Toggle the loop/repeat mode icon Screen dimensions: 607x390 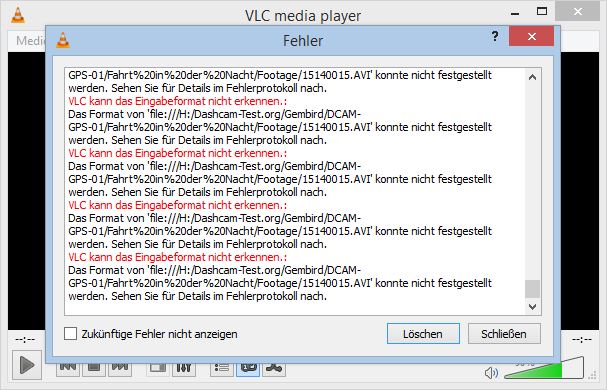coord(248,369)
